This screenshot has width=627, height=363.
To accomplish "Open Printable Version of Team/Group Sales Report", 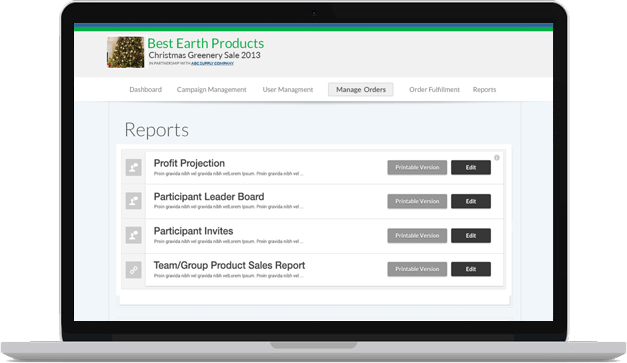I will (x=417, y=269).
